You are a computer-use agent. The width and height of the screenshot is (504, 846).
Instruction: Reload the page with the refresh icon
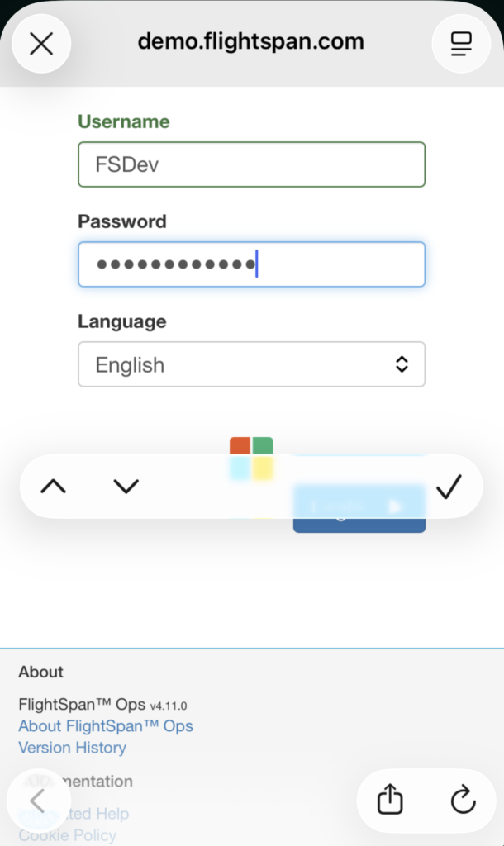[x=464, y=800]
